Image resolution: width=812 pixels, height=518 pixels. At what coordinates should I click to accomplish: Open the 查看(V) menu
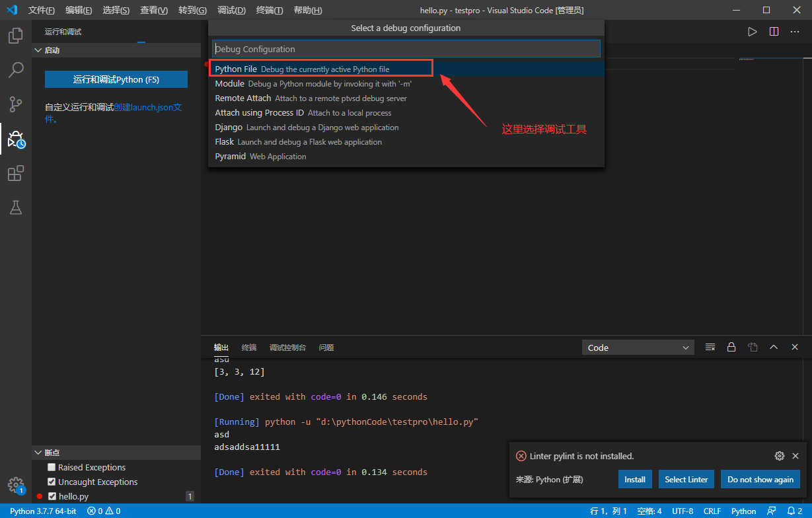click(x=154, y=11)
